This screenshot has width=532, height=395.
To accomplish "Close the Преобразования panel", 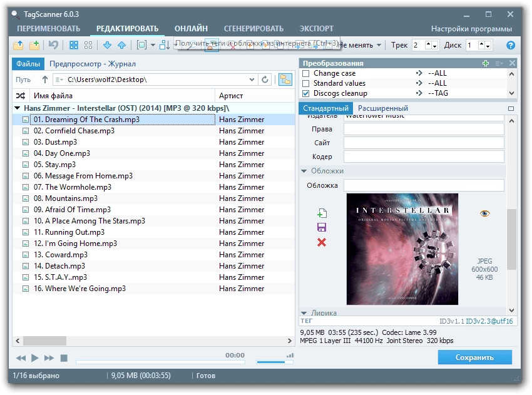I will pos(513,63).
